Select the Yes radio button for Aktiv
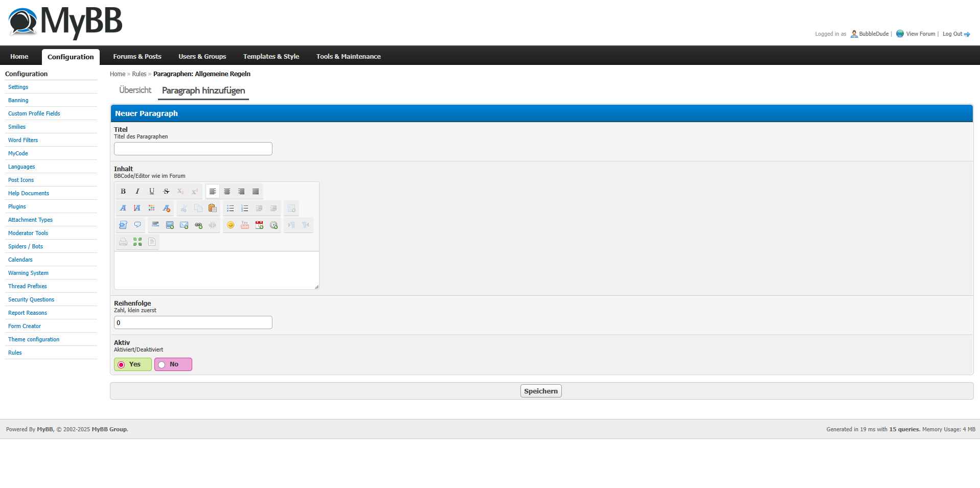980x488 pixels. click(x=121, y=364)
